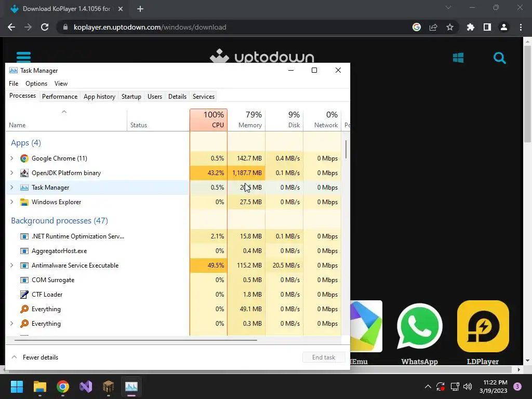This screenshot has height=399, width=532.
Task: Expand the Google Chrome (11) process group
Action: 12,158
